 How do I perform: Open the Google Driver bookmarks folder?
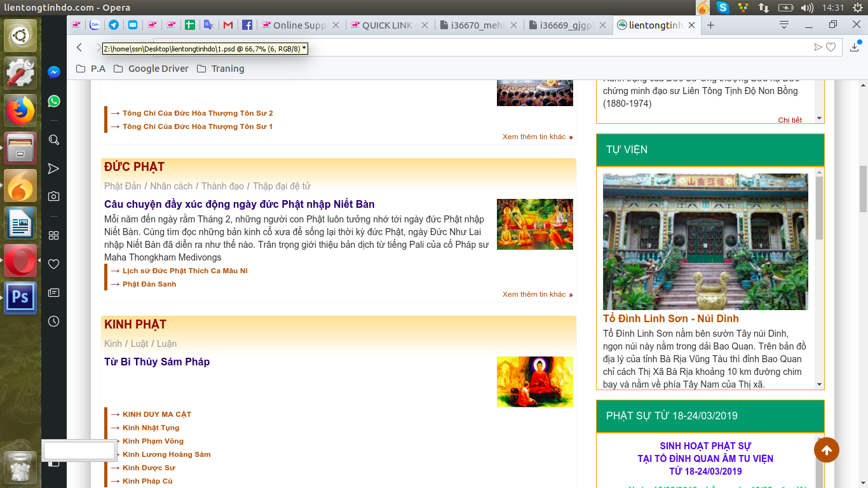coord(151,69)
